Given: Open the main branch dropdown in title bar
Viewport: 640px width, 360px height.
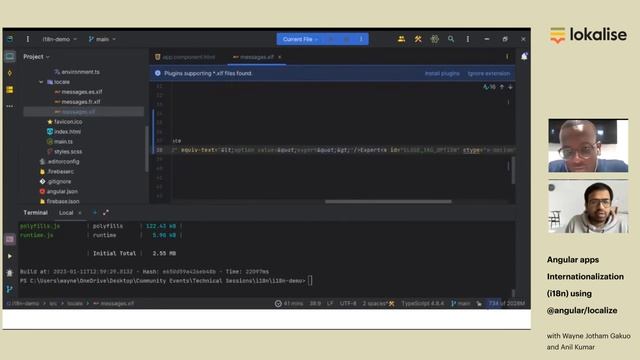Looking at the screenshot, I should [x=102, y=39].
